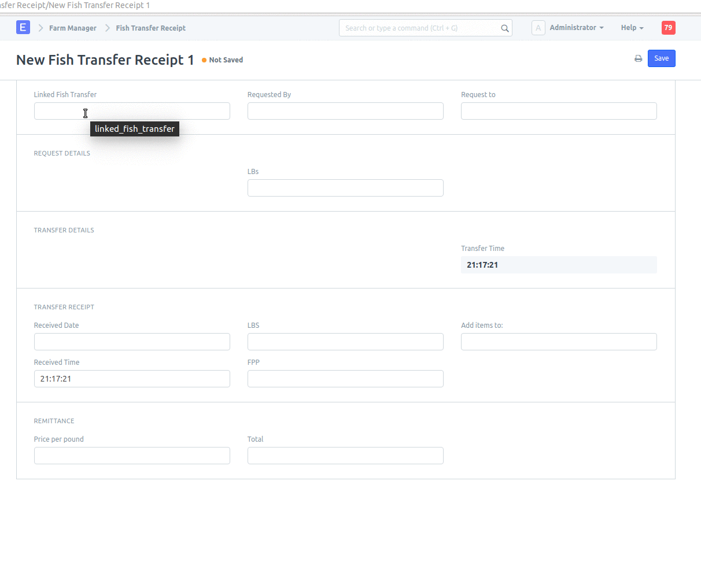This screenshot has width=701, height=588.
Task: Open the Received Date field
Action: click(132, 342)
